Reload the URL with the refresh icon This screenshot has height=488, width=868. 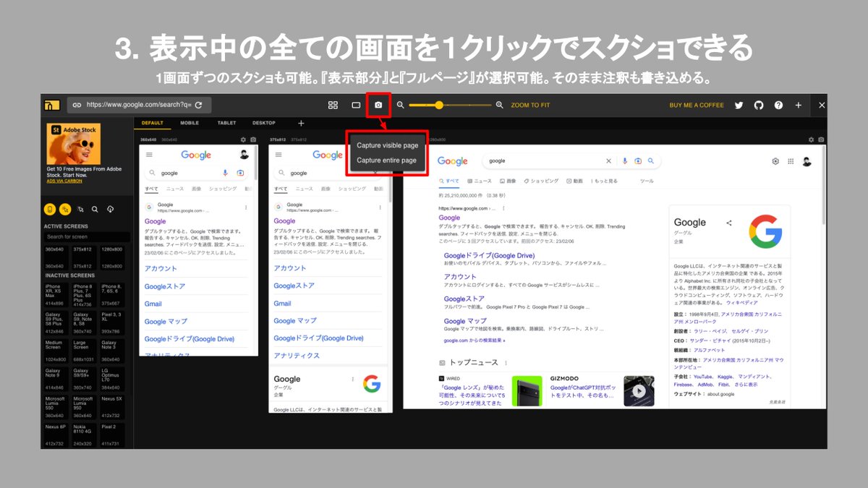tap(198, 105)
